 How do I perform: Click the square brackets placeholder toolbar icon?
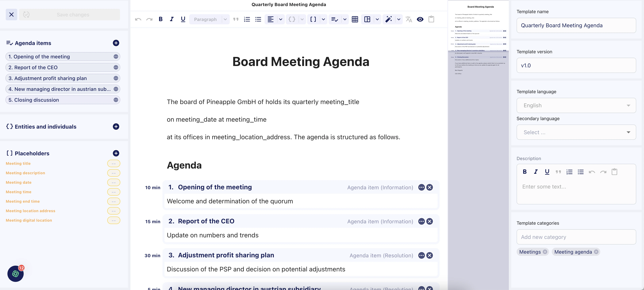(313, 19)
